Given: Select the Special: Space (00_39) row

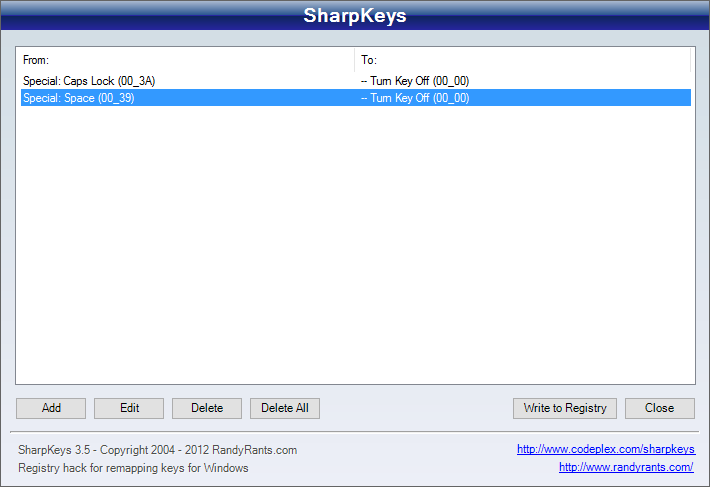Looking at the screenshot, I should [356, 98].
